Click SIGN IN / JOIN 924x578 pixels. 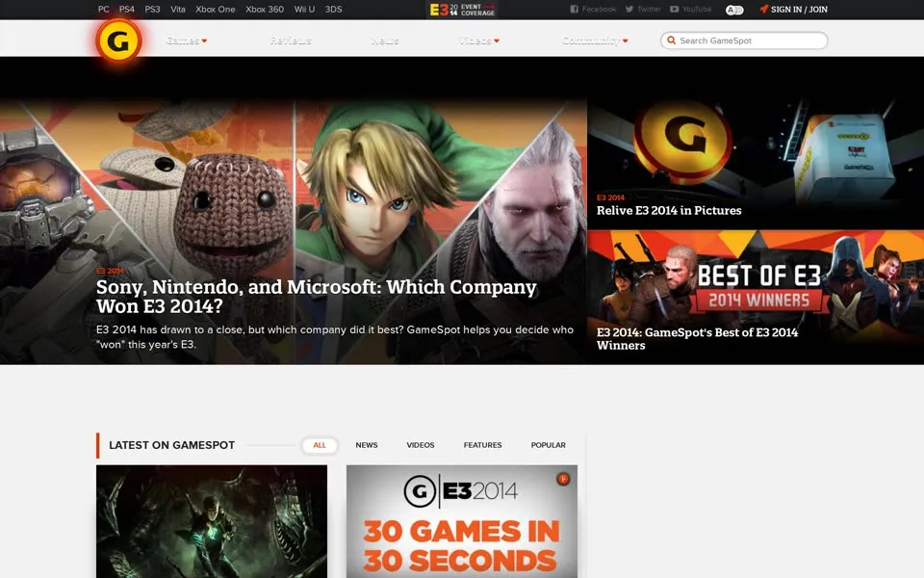point(799,10)
